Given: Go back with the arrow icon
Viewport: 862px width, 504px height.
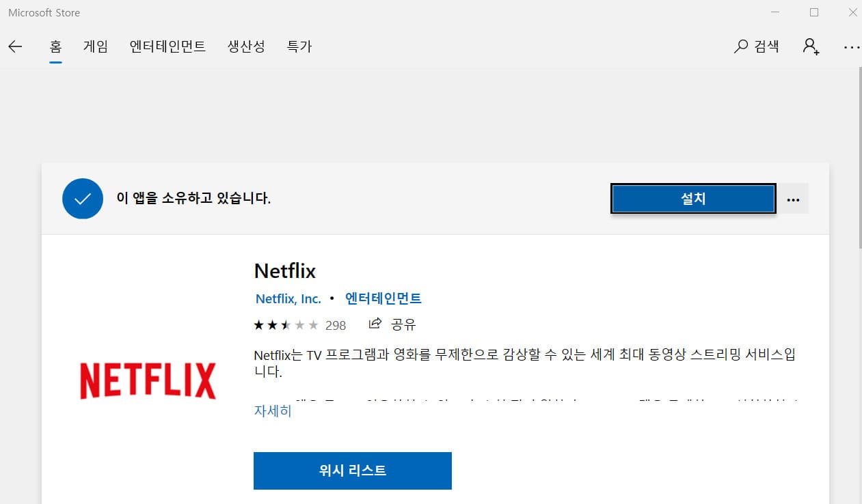Looking at the screenshot, I should [x=15, y=46].
